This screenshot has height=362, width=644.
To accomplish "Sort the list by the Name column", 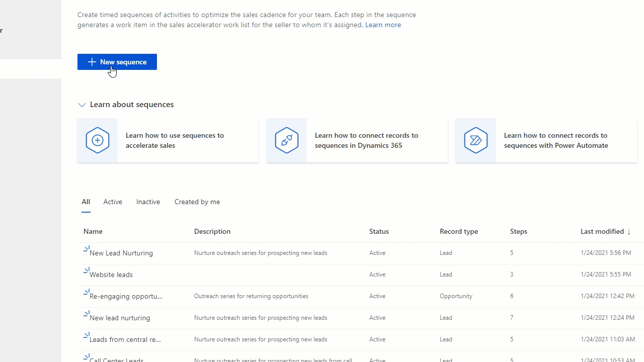I will click(x=93, y=231).
